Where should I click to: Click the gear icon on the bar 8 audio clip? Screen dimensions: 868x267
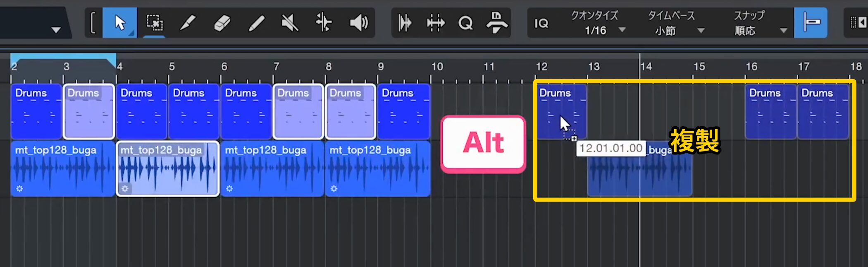[334, 189]
